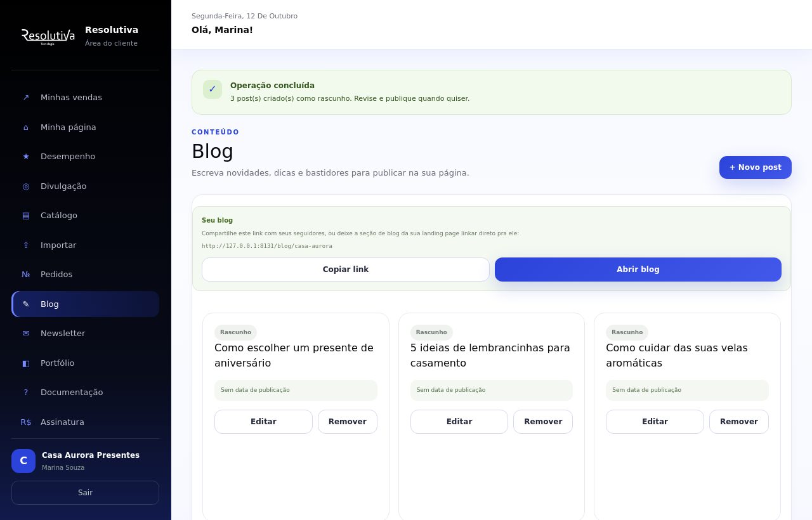Screen dimensions: 812x520
Task: Click the Catálogo list icon
Action: (26, 216)
